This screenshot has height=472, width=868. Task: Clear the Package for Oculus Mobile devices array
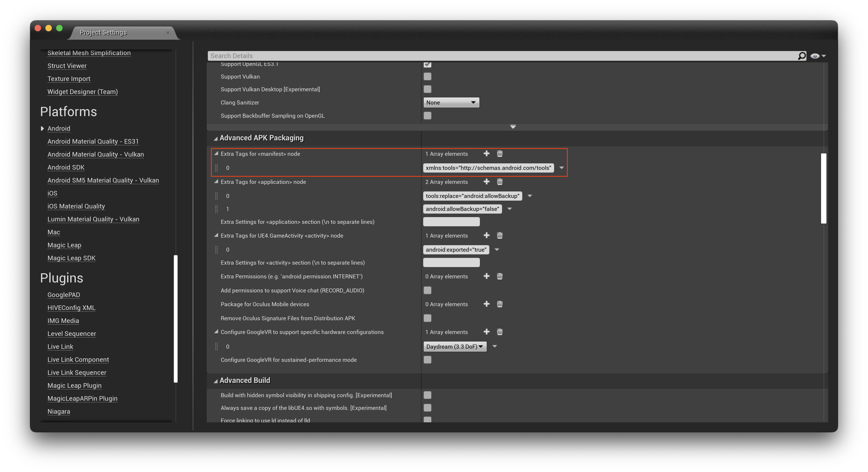click(499, 304)
